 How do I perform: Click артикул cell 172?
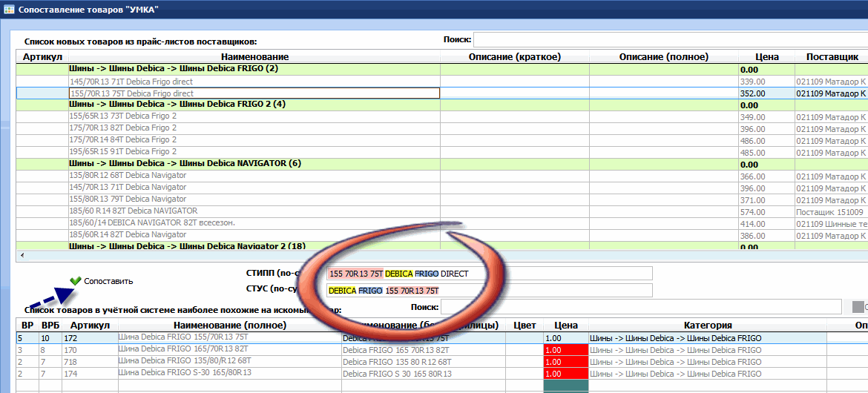tap(90, 337)
